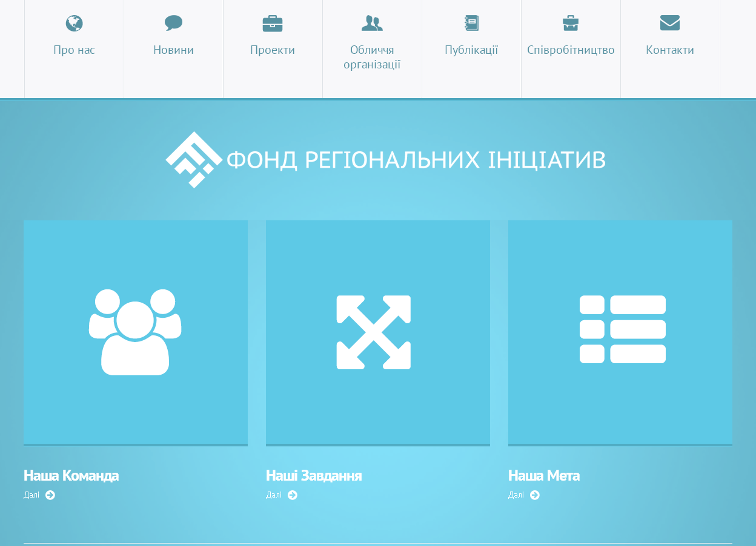
Task: Click the people icon above Обличчя організації
Action: pyautogui.click(x=372, y=24)
